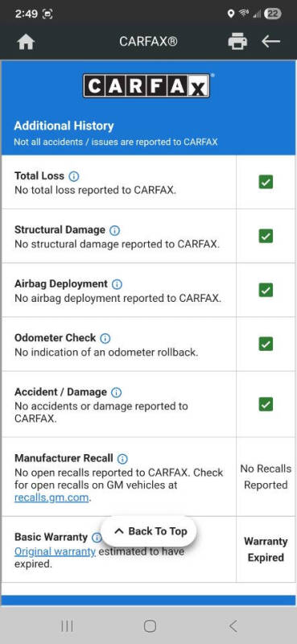Click the Accident / Damage green checkmark
This screenshot has width=297, height=644.
point(266,405)
